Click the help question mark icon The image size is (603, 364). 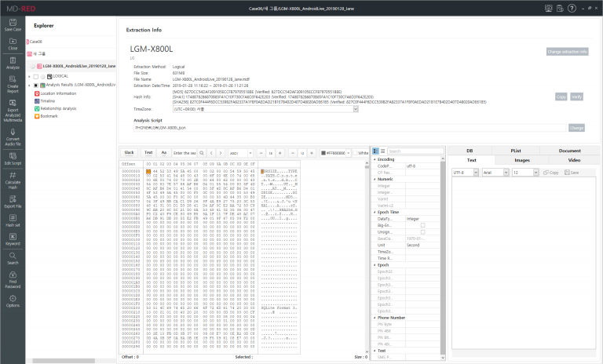pyautogui.click(x=572, y=8)
